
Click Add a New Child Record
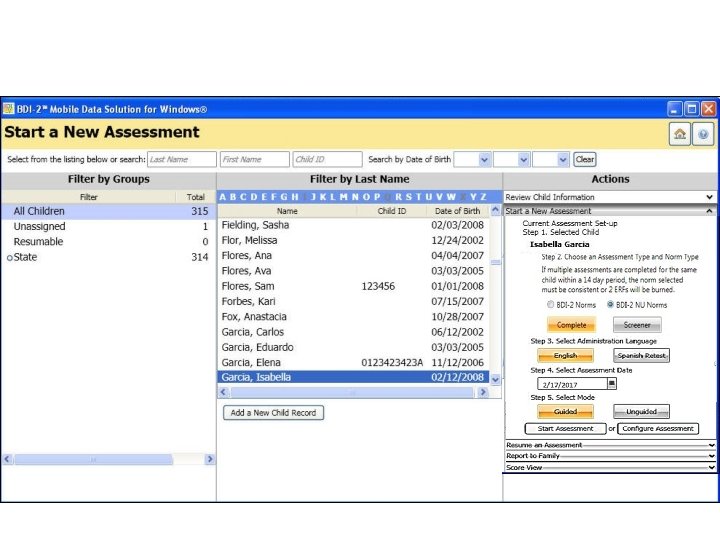pyautogui.click(x=273, y=412)
